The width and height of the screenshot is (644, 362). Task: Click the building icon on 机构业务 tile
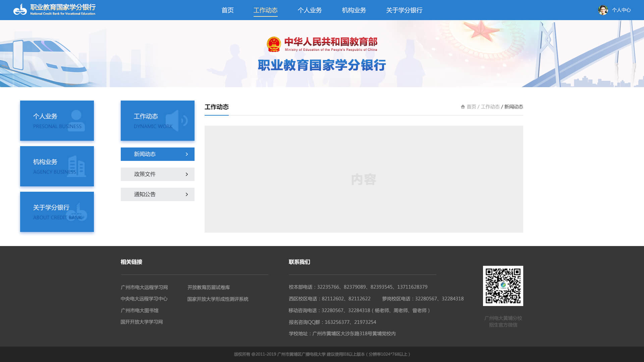(76, 166)
